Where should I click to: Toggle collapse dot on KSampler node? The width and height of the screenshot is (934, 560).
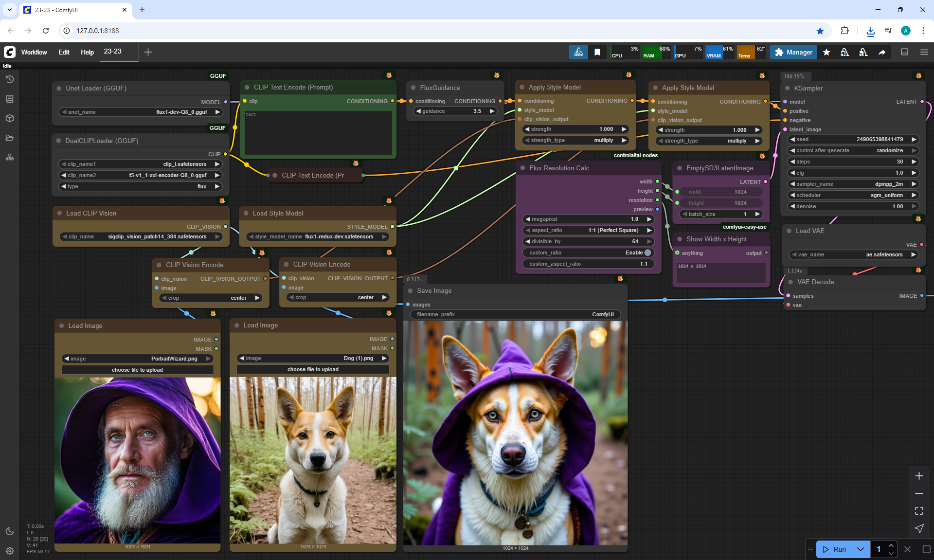point(788,88)
